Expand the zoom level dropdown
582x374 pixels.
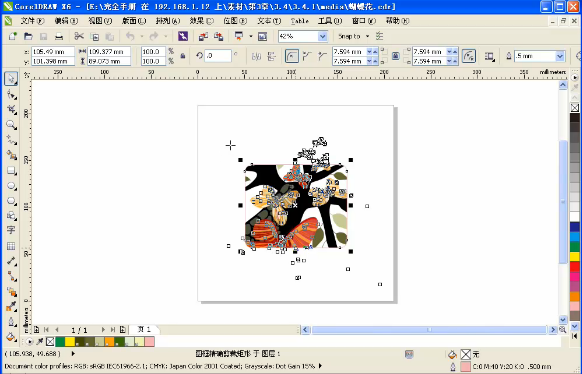[x=323, y=36]
